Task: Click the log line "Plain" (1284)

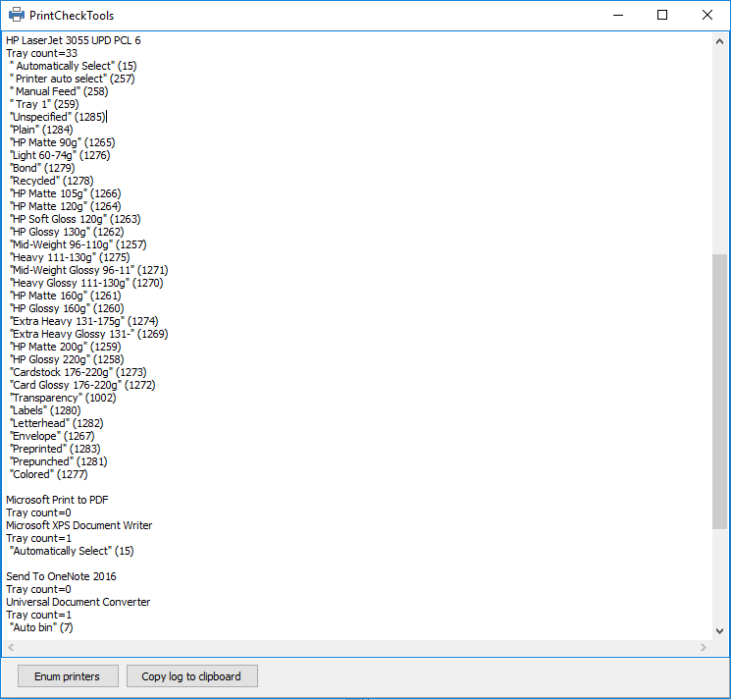Action: (x=41, y=130)
